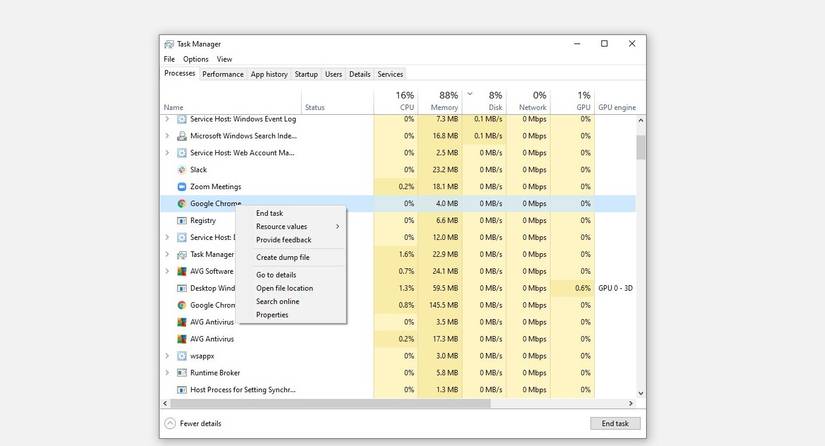Sort processes by Memory column header
This screenshot has height=446, width=825.
click(444, 101)
